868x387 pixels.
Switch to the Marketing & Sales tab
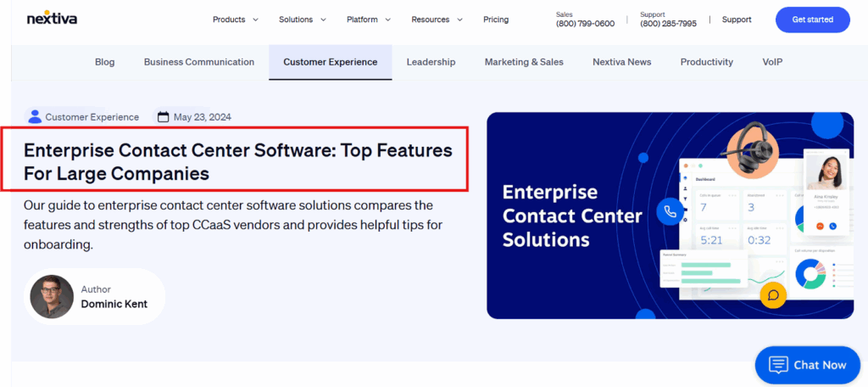(524, 62)
